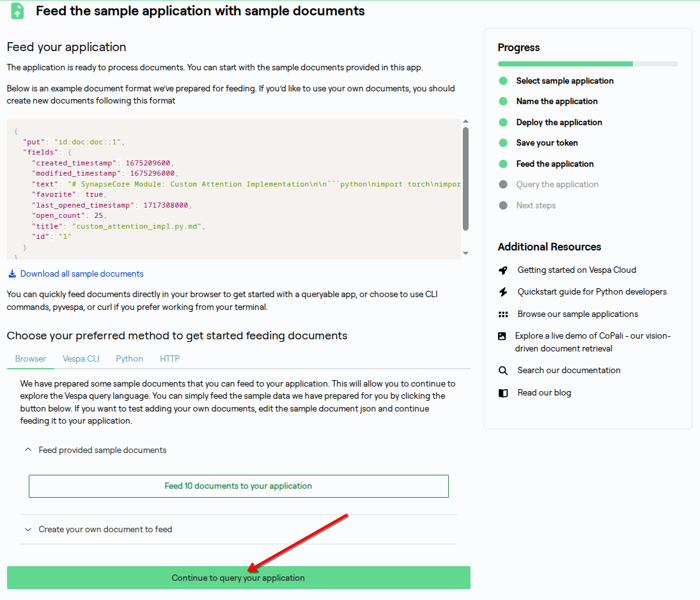The image size is (700, 600).
Task: Switch to the Vespa CLI tab
Action: pos(81,359)
